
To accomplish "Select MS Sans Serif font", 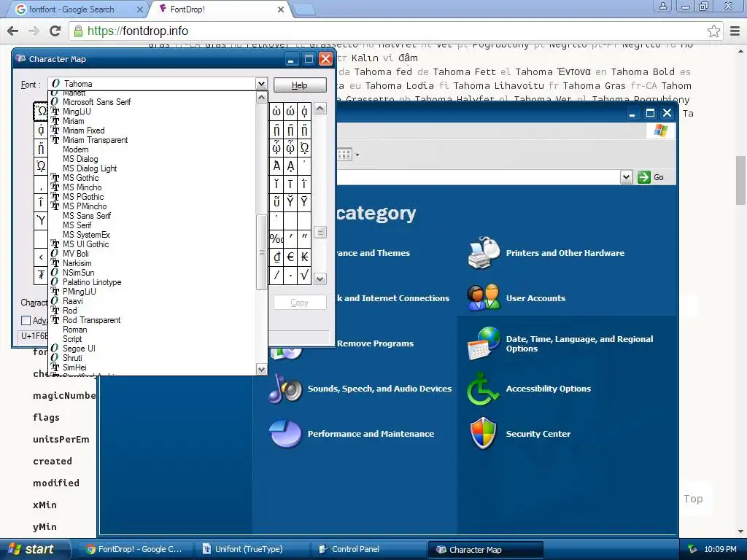I will [x=87, y=216].
